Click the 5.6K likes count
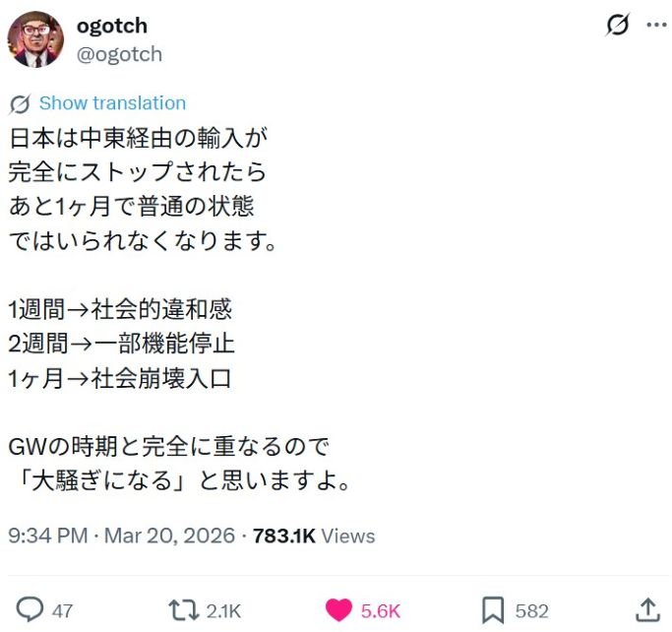 tap(380, 611)
